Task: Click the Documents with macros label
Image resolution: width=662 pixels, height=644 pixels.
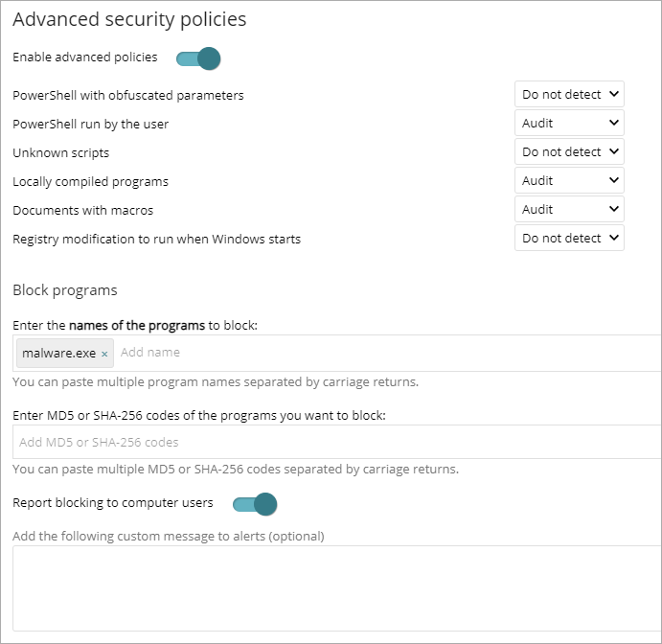Action: click(82, 211)
